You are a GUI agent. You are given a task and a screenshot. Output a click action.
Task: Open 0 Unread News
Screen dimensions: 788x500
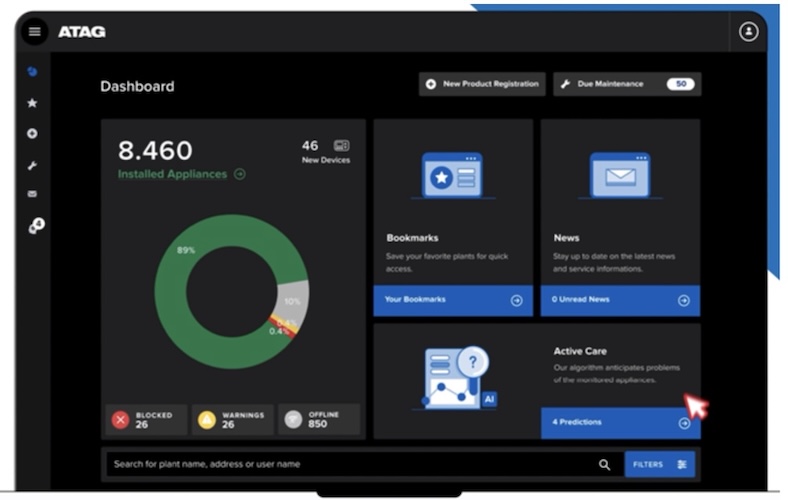tap(620, 300)
